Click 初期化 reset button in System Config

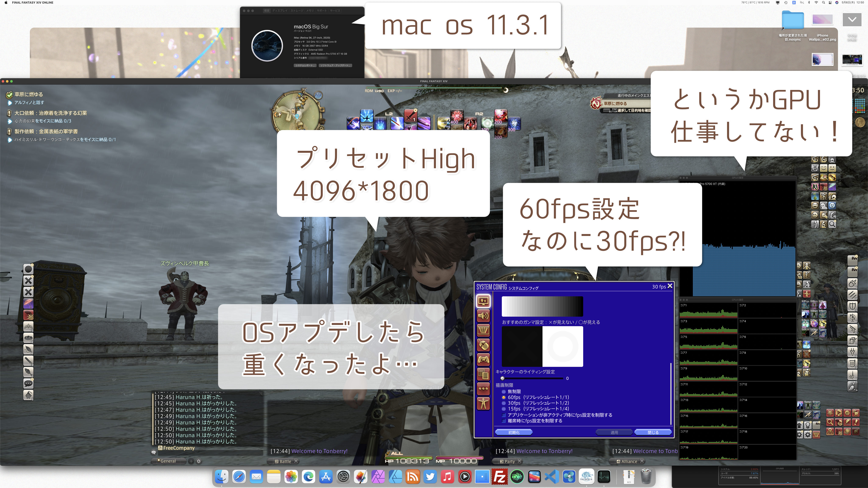[x=514, y=433]
